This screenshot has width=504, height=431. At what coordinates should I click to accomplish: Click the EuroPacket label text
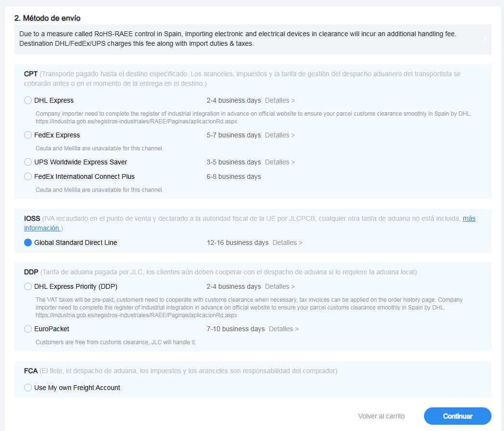point(52,329)
